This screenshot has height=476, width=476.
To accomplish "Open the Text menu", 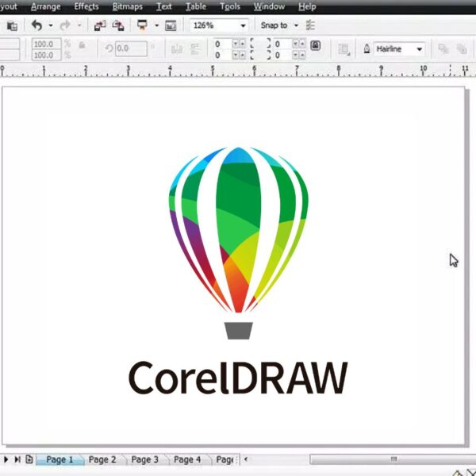I will pyautogui.click(x=164, y=6).
